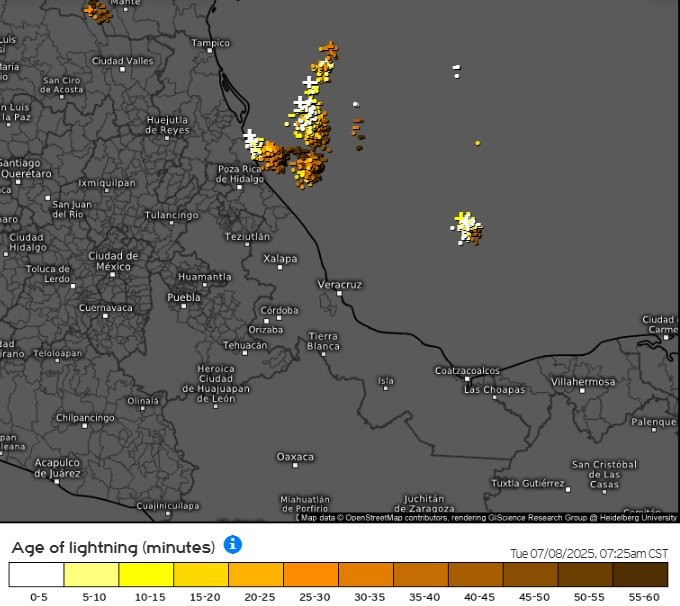The image size is (680, 606).
Task: Click the Oaxaca city label
Action: click(295, 457)
